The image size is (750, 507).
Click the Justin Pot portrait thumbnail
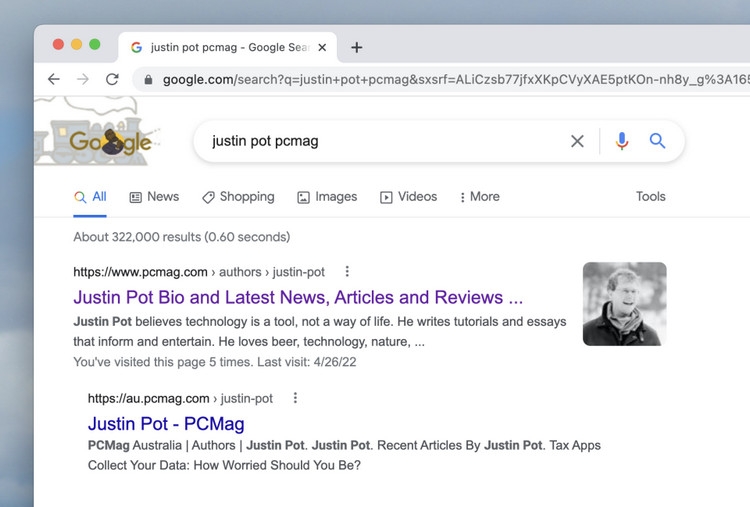pyautogui.click(x=624, y=304)
